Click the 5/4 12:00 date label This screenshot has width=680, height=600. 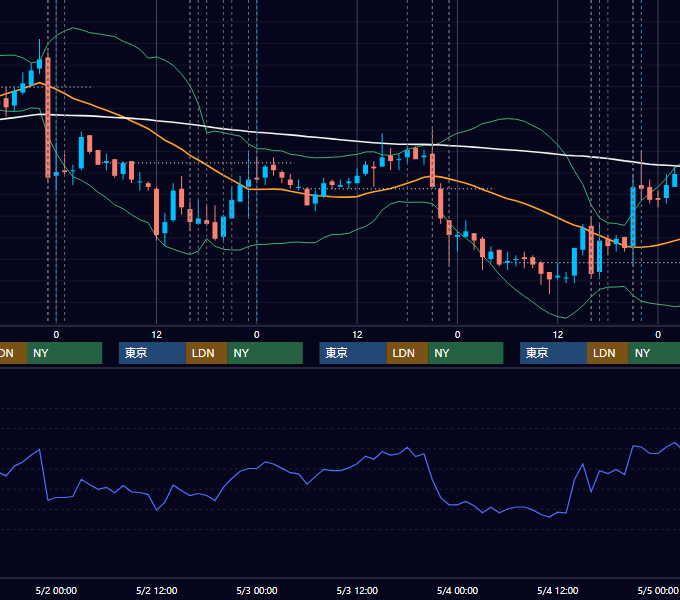(x=557, y=590)
